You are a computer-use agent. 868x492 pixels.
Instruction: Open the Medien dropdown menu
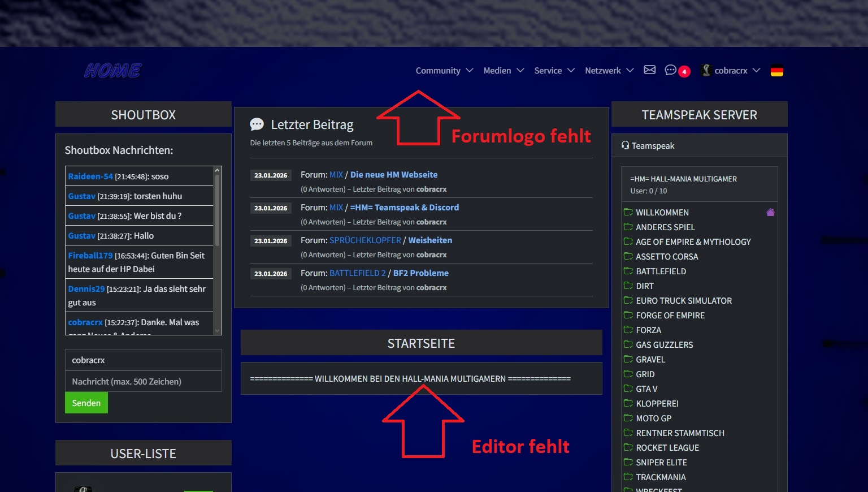504,71
